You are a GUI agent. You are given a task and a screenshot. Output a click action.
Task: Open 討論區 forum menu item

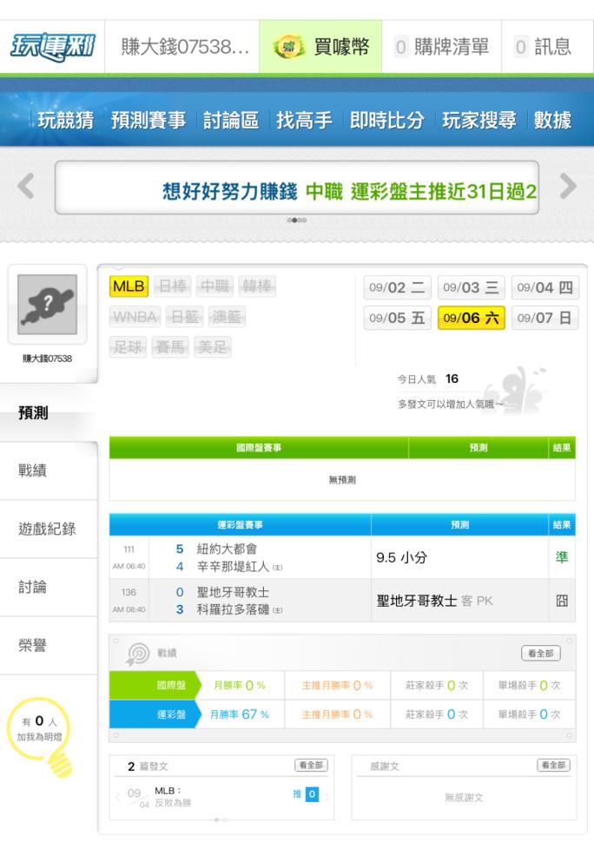[x=230, y=120]
